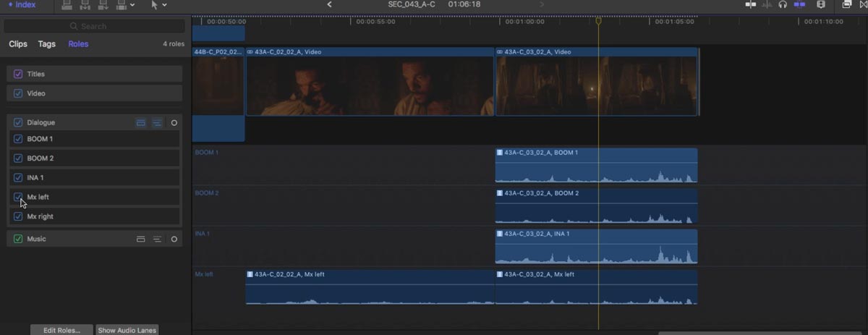
Task: Disable the INA 1 subrole checkbox
Action: [18, 178]
